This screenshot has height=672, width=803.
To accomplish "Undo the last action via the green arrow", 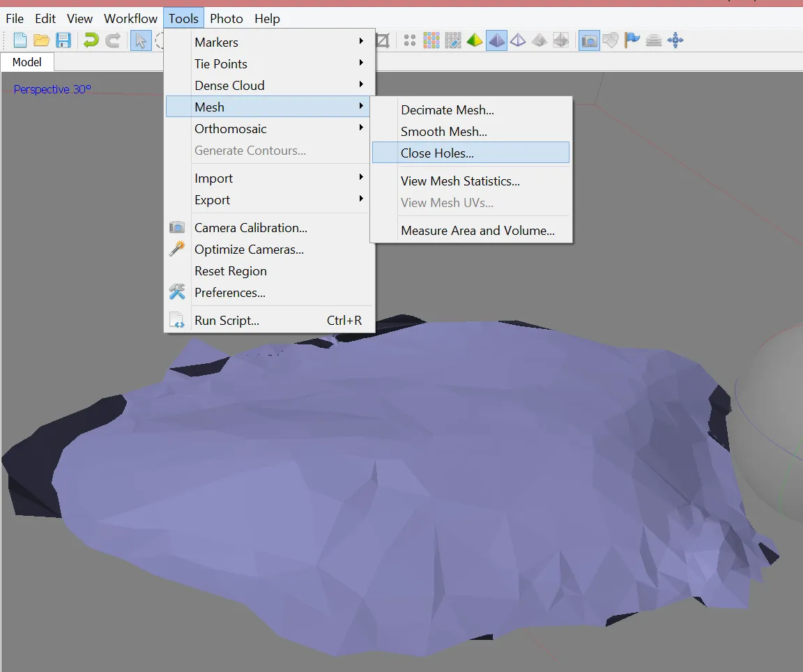I will coord(91,40).
